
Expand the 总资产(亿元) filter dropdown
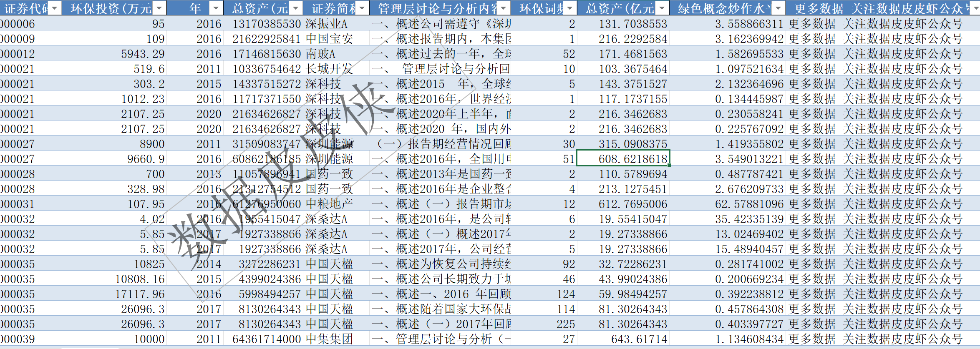click(x=662, y=8)
